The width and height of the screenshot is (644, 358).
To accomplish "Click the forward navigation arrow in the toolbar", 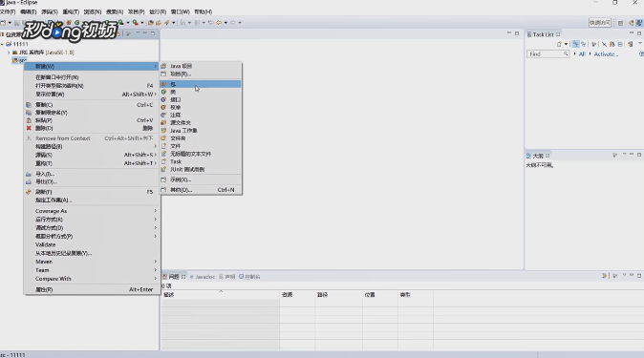I will 233,23.
